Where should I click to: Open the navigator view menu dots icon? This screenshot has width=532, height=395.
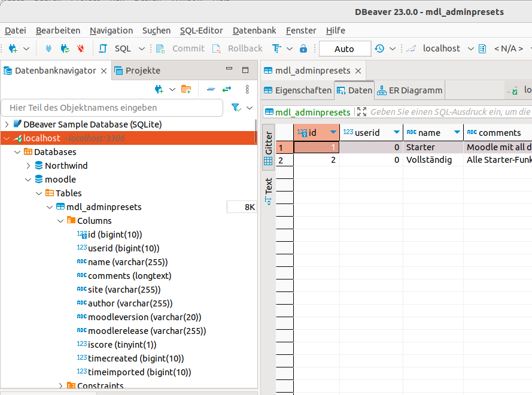[247, 89]
